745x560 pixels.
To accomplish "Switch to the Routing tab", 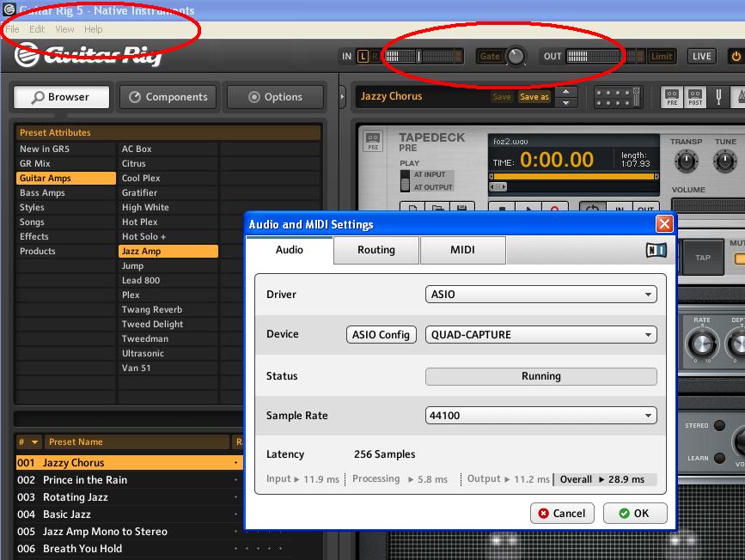I will coord(376,250).
